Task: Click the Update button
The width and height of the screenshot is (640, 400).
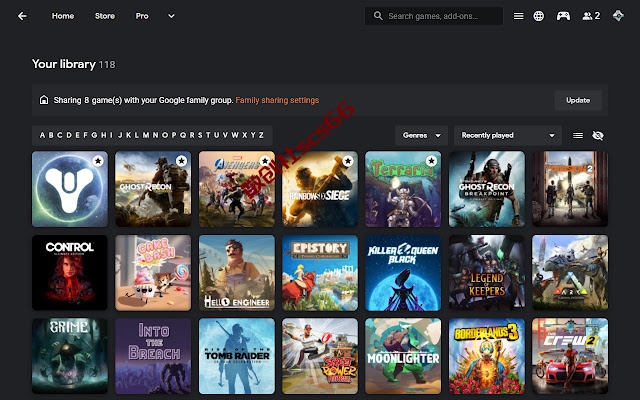Action: 578,100
